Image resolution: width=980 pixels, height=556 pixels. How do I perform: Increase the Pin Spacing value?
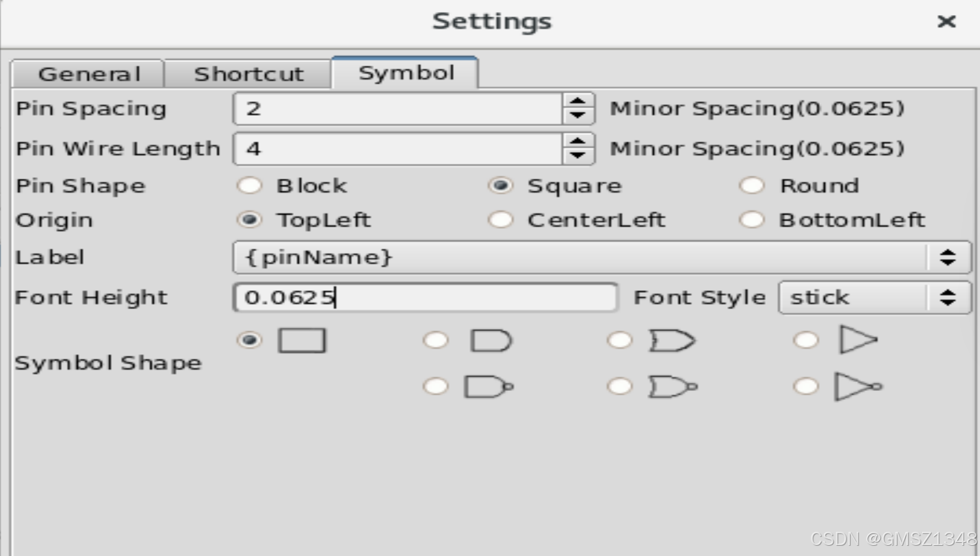tap(578, 102)
